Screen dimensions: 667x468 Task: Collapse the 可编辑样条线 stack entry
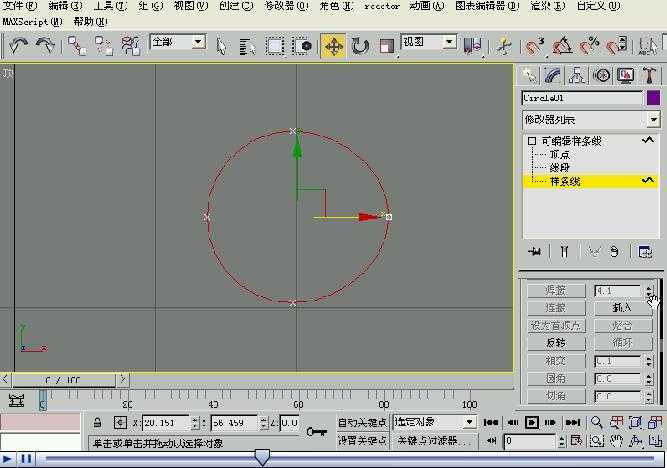532,141
